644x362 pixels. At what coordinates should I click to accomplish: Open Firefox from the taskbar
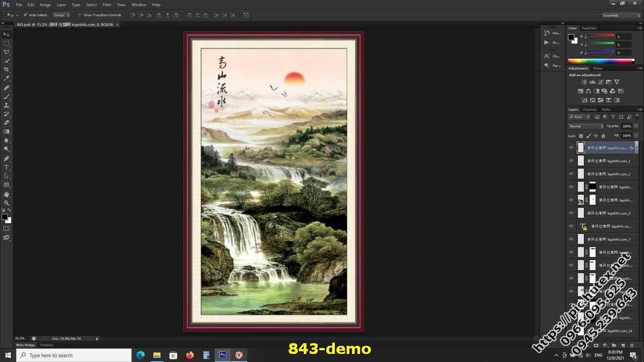[x=189, y=355]
